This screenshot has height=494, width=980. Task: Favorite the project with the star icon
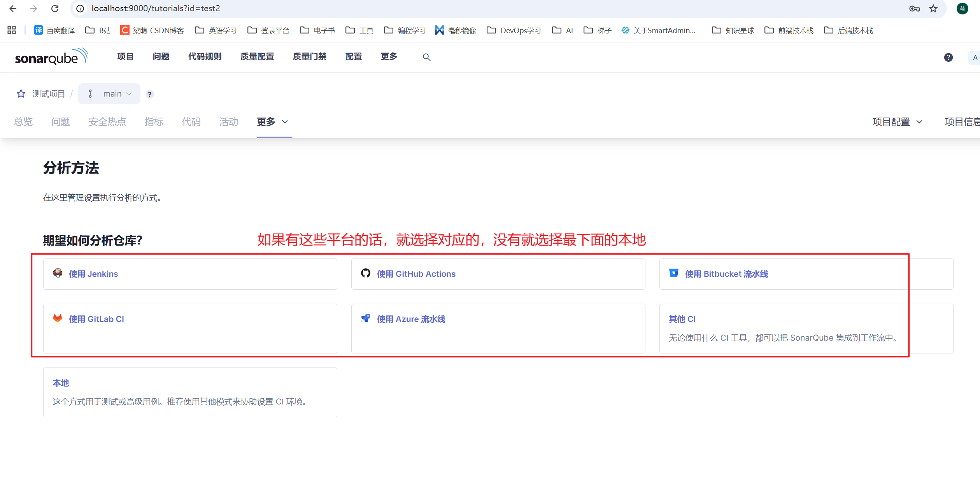(21, 94)
